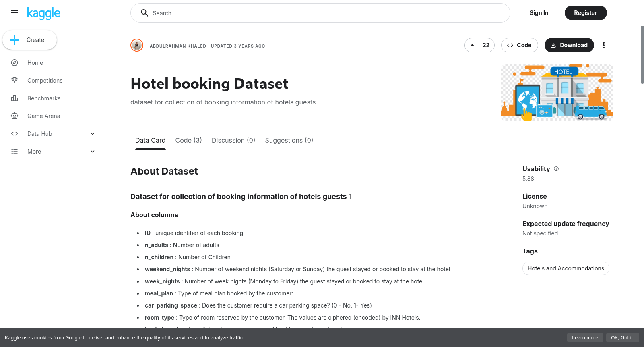Open the three-dot more options menu
644x347 pixels.
click(x=603, y=45)
